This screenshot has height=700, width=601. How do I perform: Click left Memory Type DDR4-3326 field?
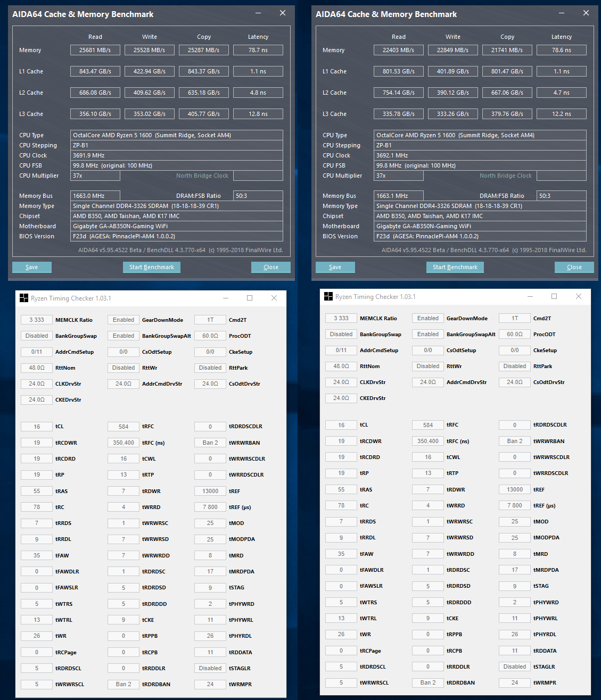pos(177,206)
